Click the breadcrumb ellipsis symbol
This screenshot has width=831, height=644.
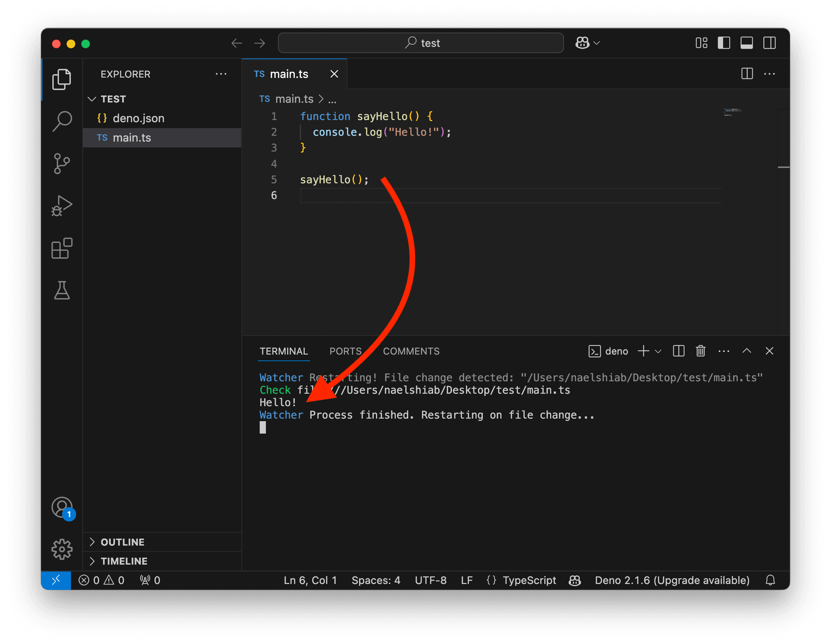[x=332, y=99]
